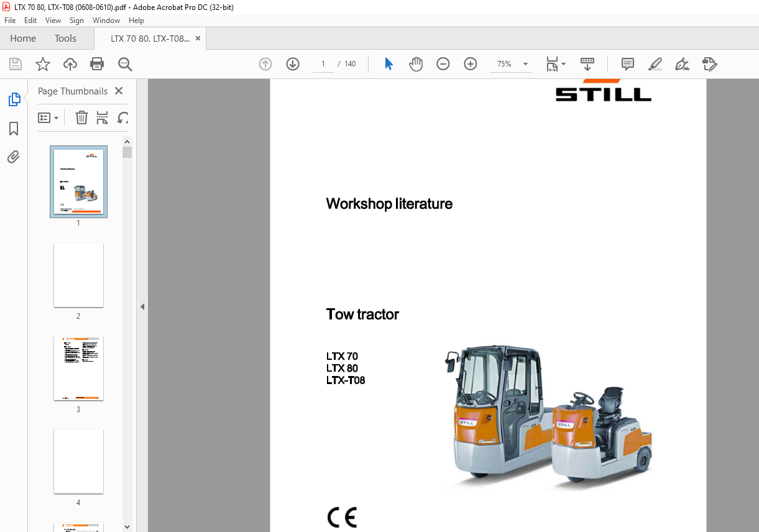Insert page break in thumbnails panel
The width and height of the screenshot is (759, 532).
pyautogui.click(x=103, y=117)
